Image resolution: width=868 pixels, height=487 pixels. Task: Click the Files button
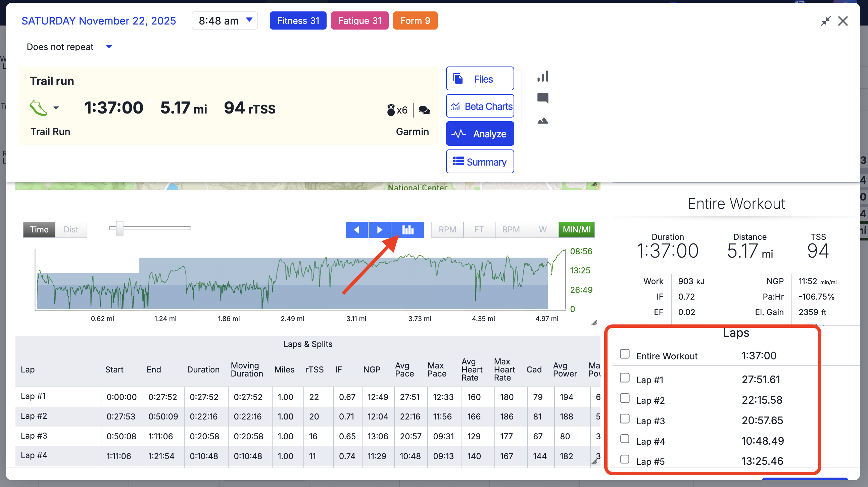click(x=480, y=79)
